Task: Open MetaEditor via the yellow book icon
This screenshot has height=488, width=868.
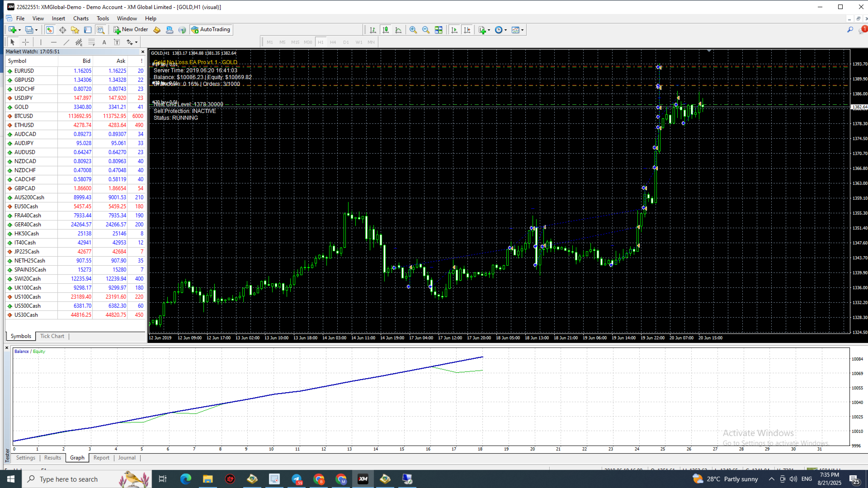Action: (x=157, y=30)
